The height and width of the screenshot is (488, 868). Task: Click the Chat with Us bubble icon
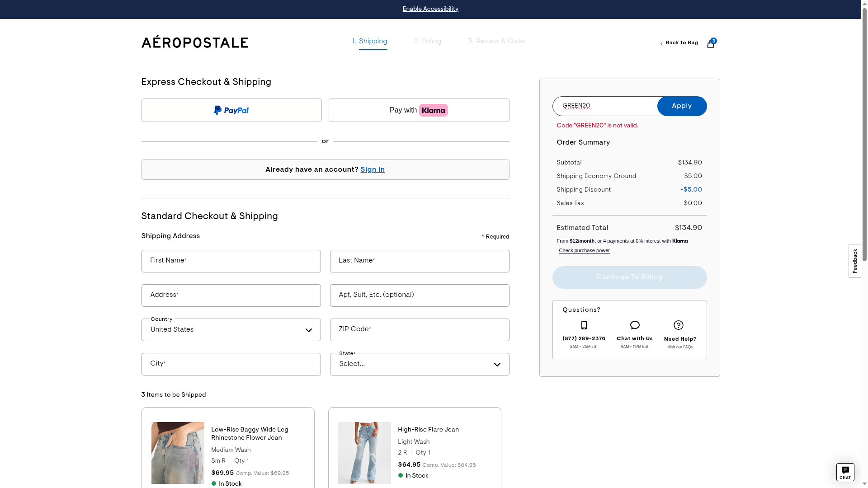pos(635,325)
